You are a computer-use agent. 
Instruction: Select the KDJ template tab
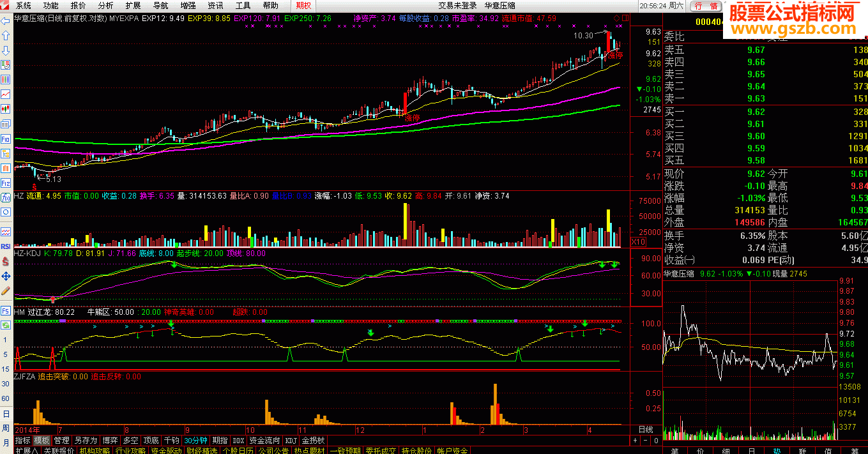point(291,441)
